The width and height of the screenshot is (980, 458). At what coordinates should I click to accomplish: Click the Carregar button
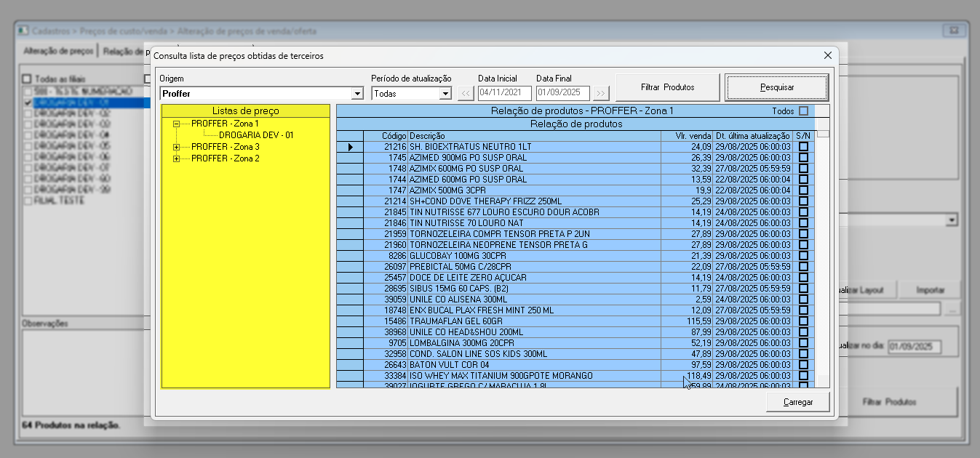point(797,402)
